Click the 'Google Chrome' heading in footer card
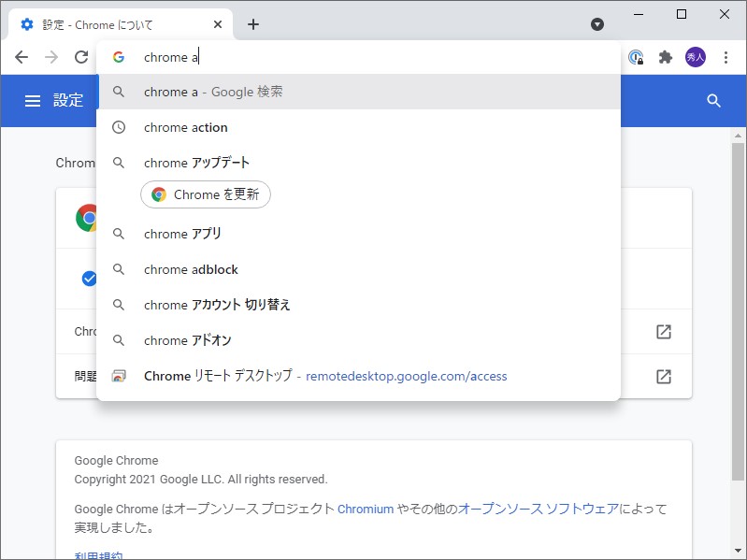 (x=116, y=461)
